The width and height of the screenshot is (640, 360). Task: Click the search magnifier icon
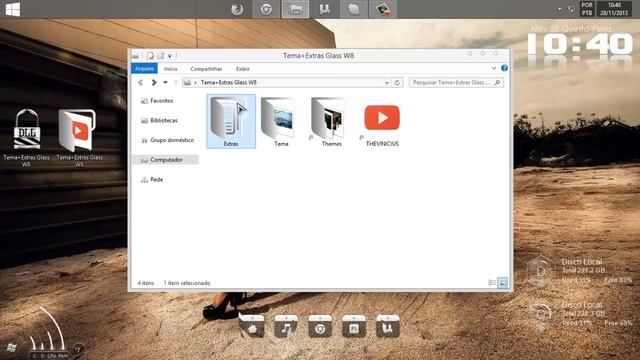pyautogui.click(x=497, y=82)
